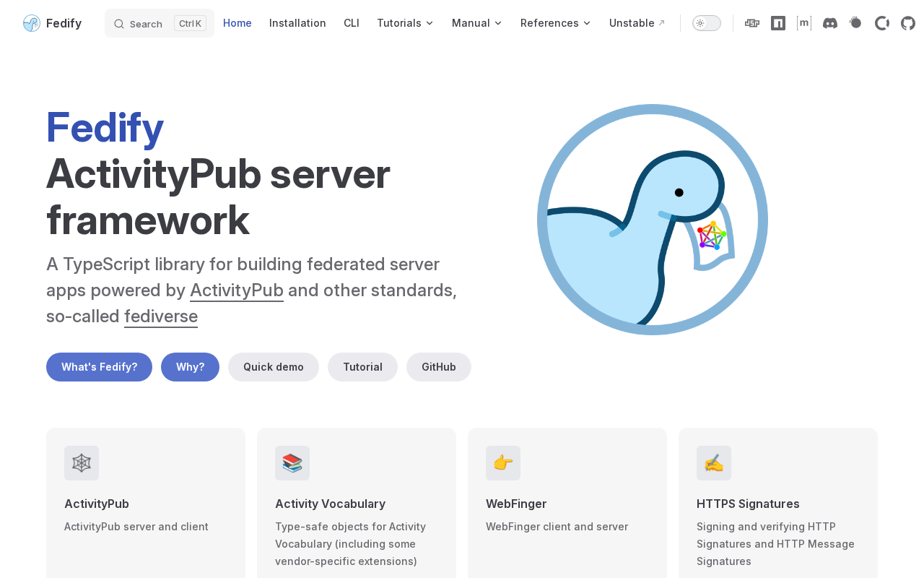This screenshot has height=578, width=924.
Task: Toggle the light/dark theme switch
Action: [x=707, y=23]
